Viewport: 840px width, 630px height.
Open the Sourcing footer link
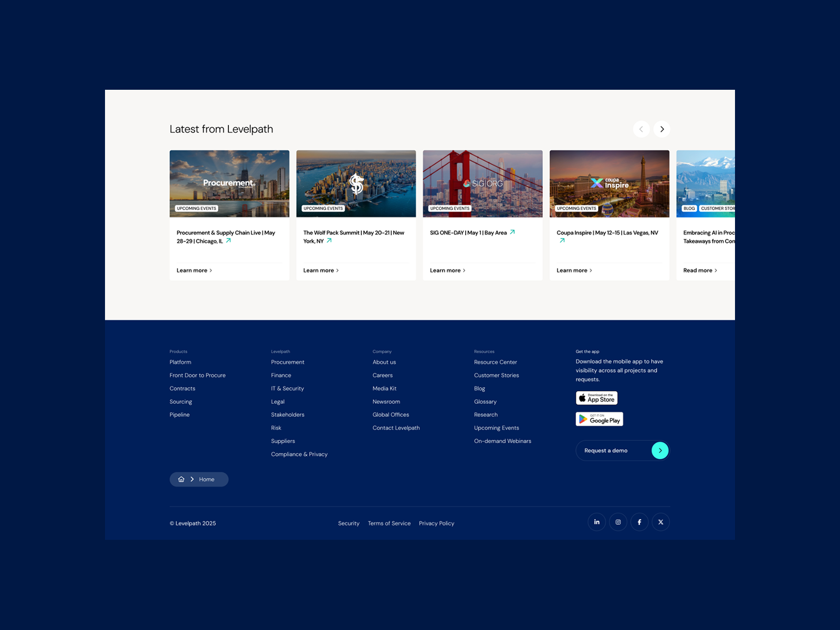click(x=181, y=402)
